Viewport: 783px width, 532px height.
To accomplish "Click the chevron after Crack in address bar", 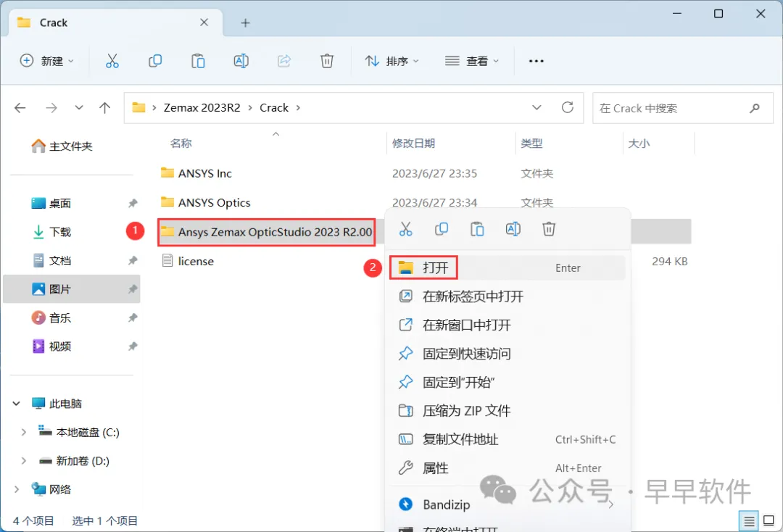I will (x=298, y=108).
